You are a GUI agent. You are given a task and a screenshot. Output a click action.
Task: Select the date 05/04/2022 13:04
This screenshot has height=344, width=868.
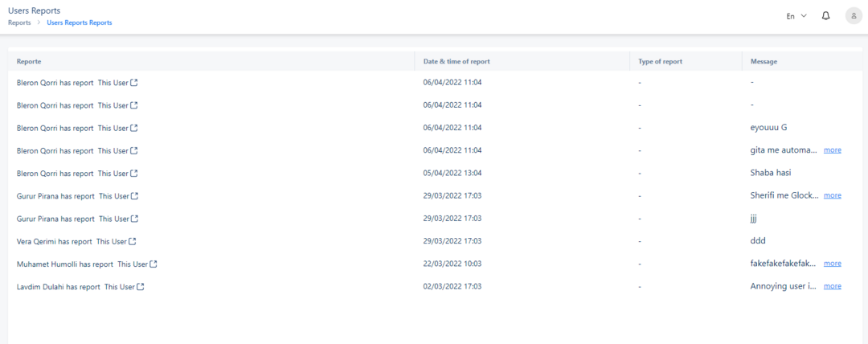click(x=452, y=173)
